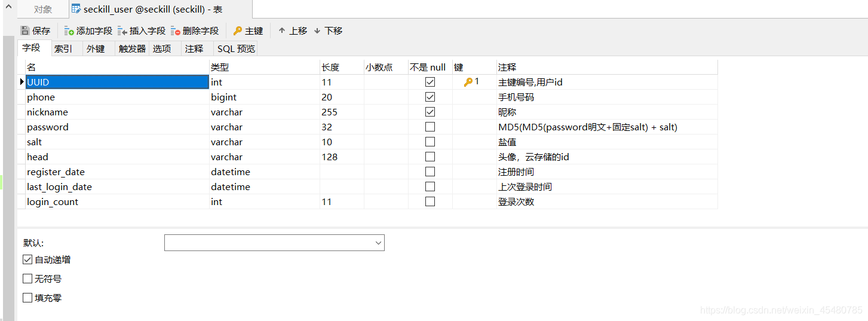Click the row indicator arrow beside UUID
The height and width of the screenshot is (321, 868).
22,82
